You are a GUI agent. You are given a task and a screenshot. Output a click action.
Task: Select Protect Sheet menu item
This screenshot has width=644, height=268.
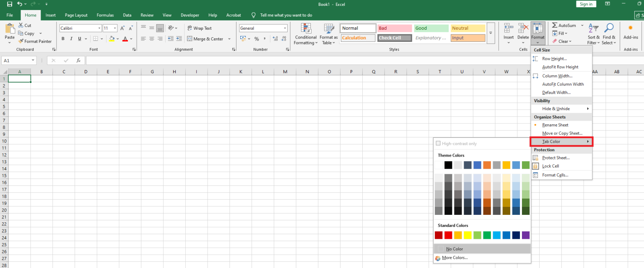pyautogui.click(x=561, y=158)
